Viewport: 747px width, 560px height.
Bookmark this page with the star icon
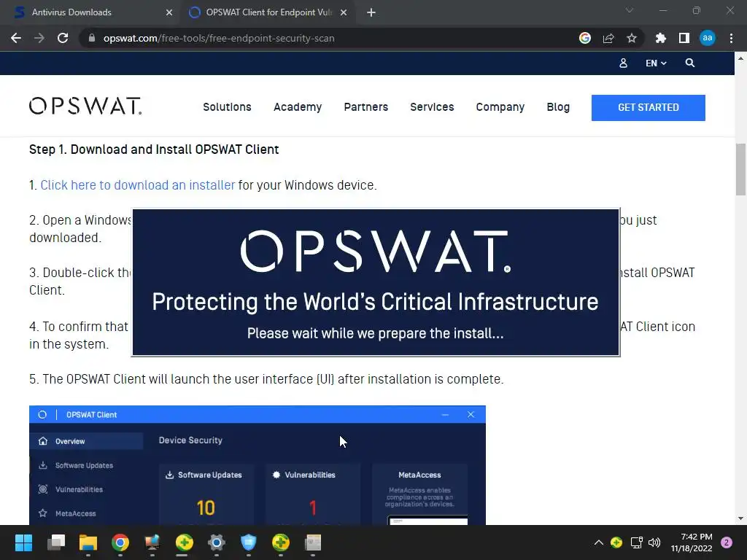click(x=632, y=38)
